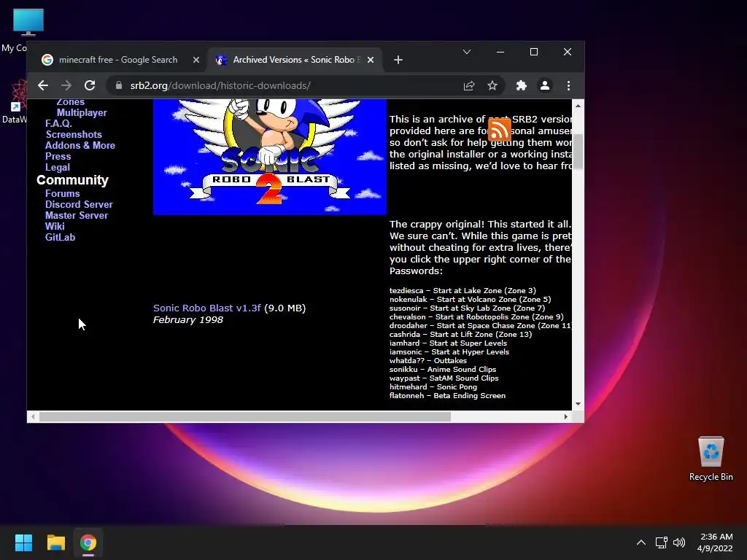Open the Multiplayer sidebar link

point(82,113)
